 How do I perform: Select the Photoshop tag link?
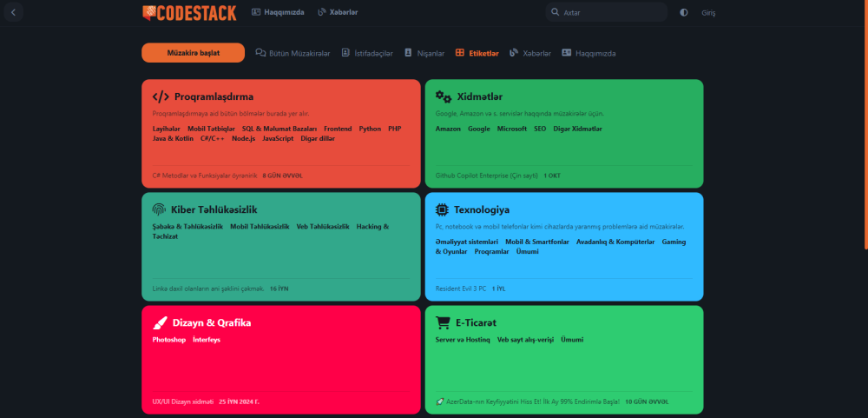click(169, 340)
